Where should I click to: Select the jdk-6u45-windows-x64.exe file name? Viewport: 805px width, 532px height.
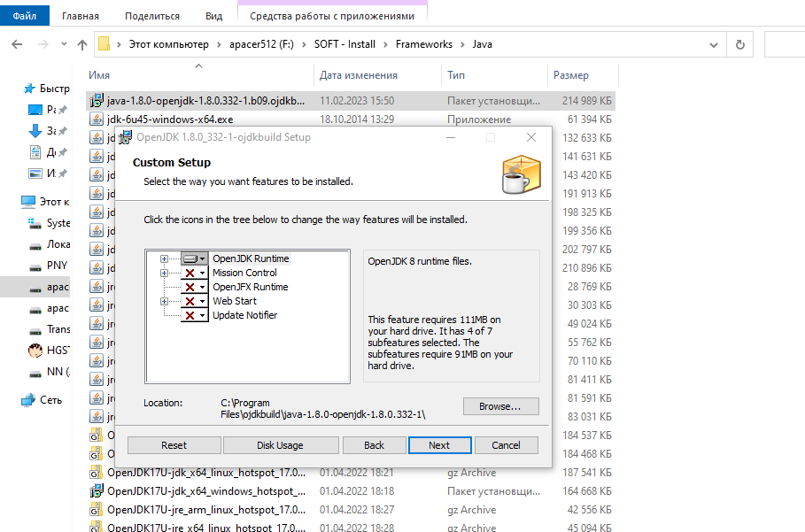pos(170,120)
